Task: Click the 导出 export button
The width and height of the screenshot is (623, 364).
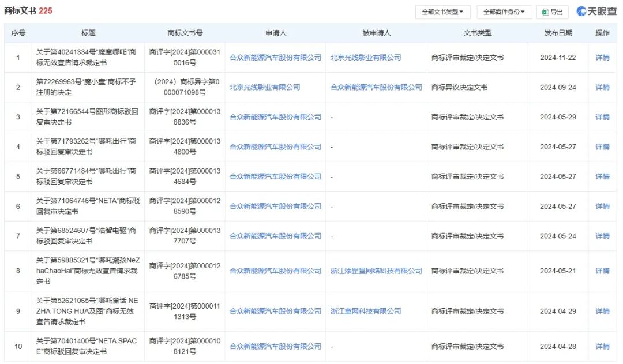Action: coord(552,12)
